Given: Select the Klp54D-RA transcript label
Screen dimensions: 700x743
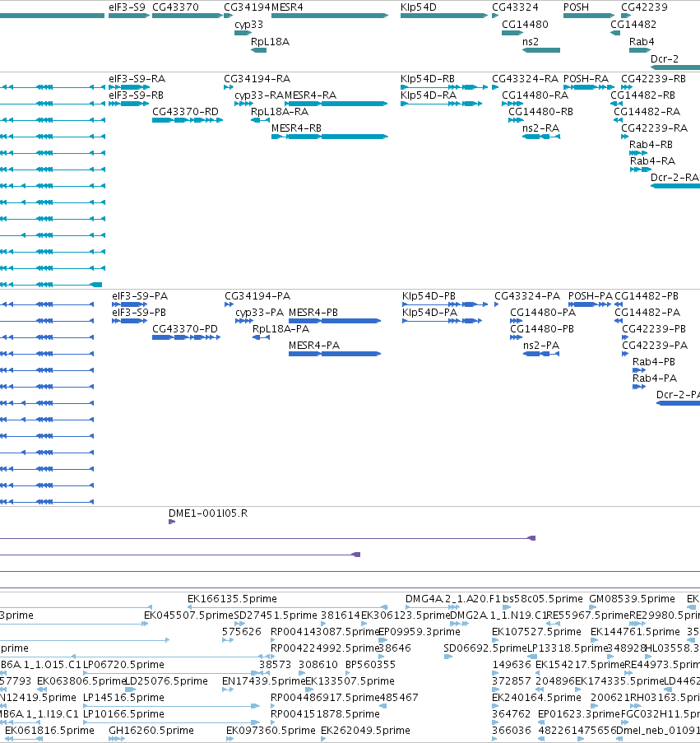Looking at the screenshot, I should pos(429,95).
